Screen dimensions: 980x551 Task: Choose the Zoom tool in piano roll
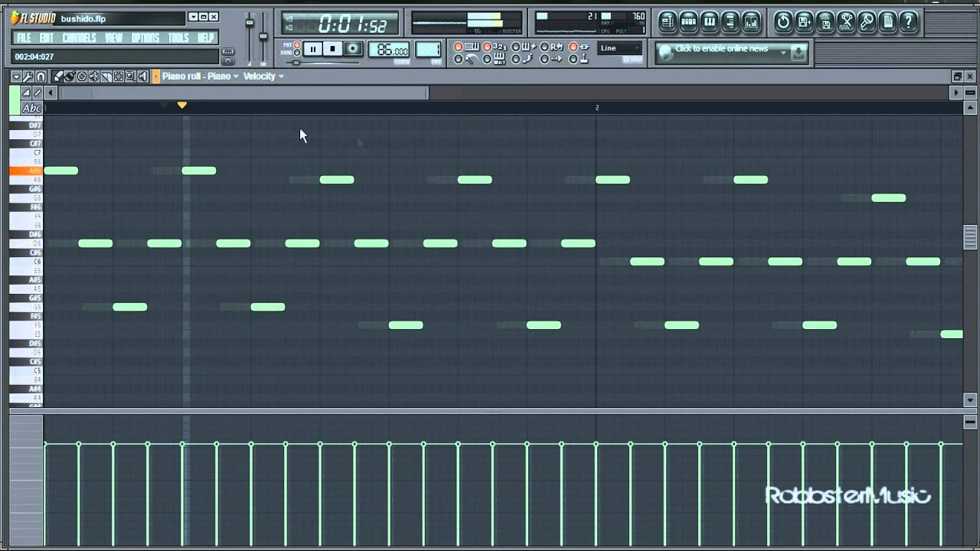click(131, 77)
